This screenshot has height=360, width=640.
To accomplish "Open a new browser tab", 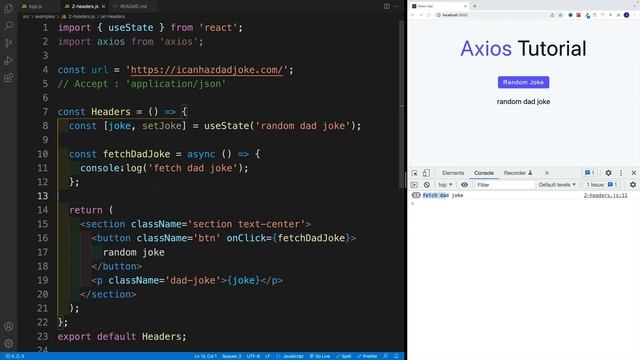I will pos(475,6).
